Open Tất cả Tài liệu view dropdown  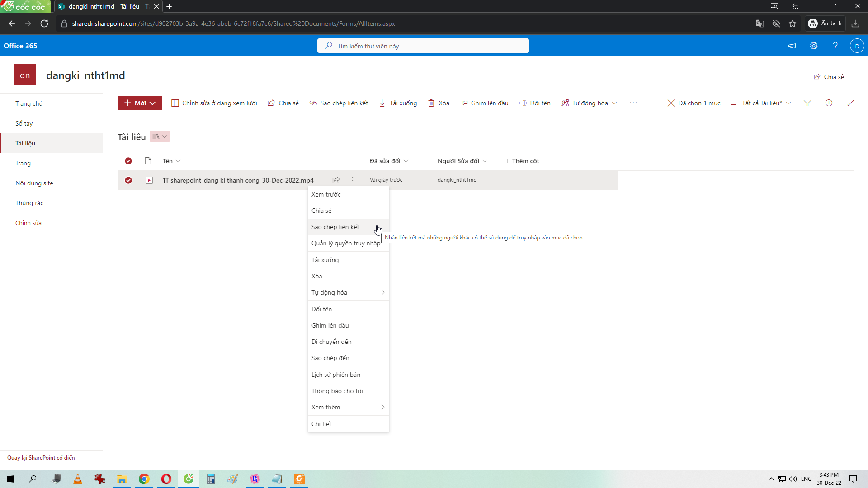(x=761, y=103)
